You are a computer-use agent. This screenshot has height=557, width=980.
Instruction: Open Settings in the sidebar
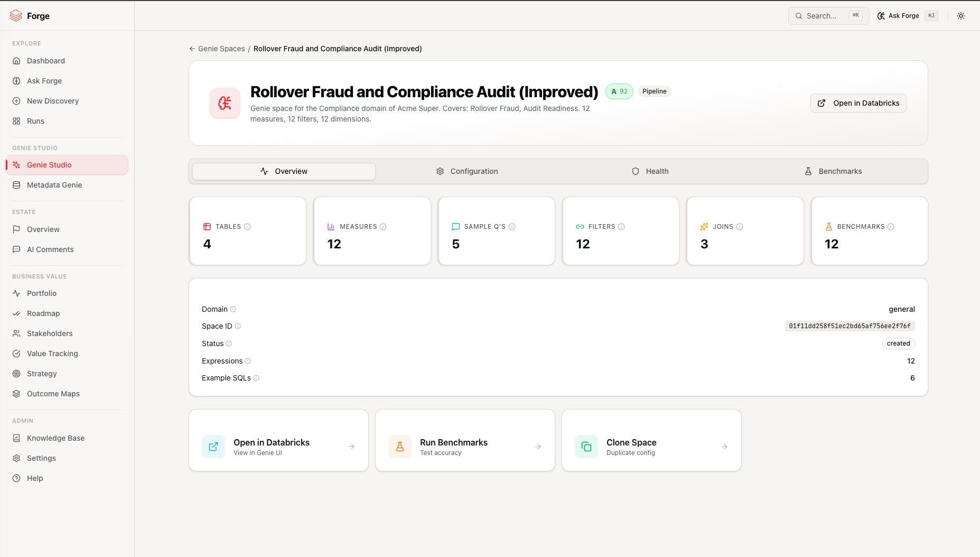67,458
